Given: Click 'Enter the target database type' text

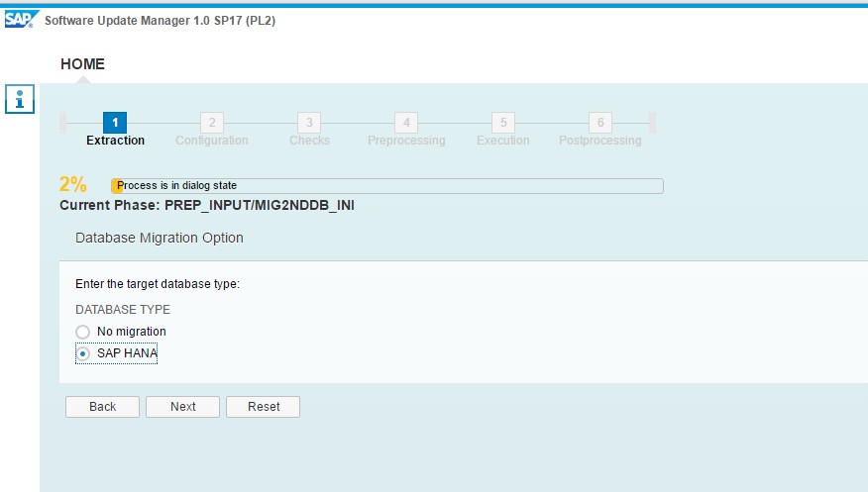Looking at the screenshot, I should 158,284.
